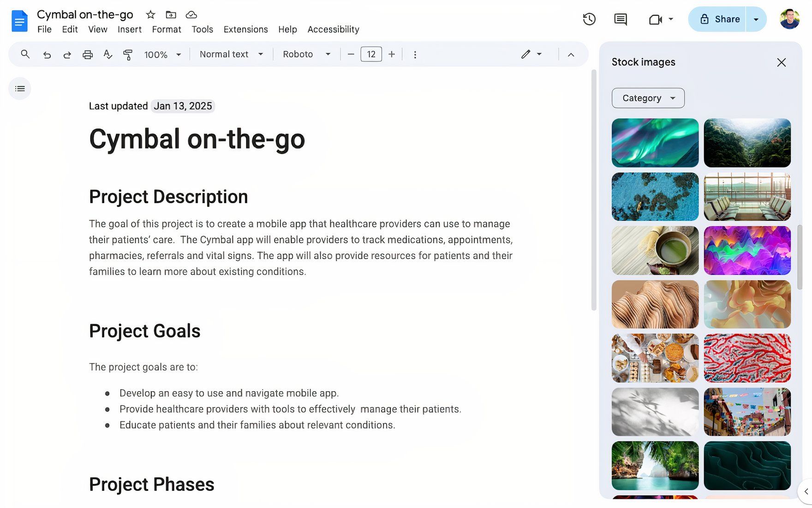
Task: Click the undo arrow
Action: [x=47, y=54]
